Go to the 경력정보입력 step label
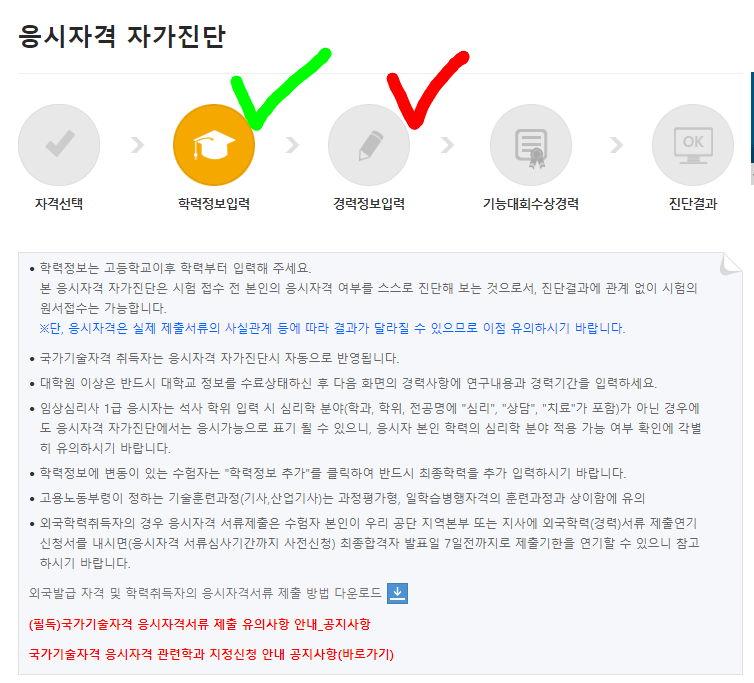This screenshot has height=683, width=754. click(369, 204)
